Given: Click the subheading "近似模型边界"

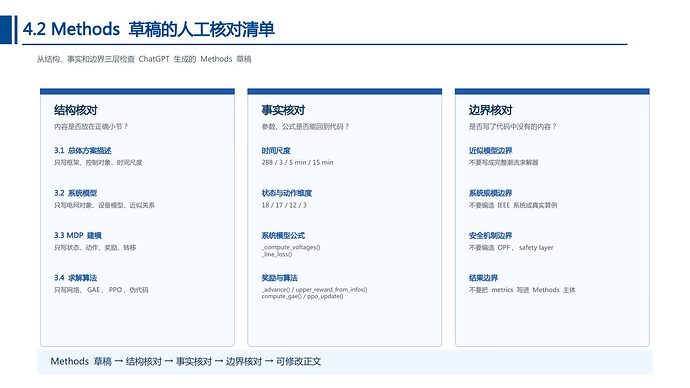Looking at the screenshot, I should (491, 150).
